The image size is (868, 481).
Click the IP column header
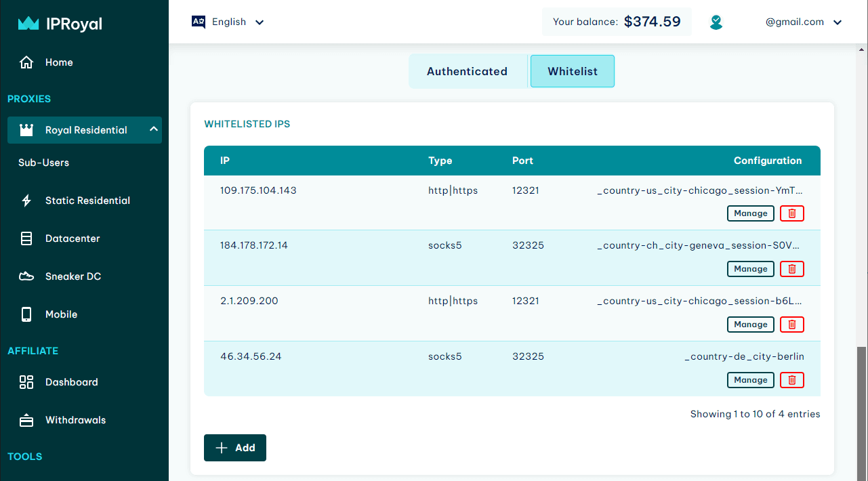[225, 161]
